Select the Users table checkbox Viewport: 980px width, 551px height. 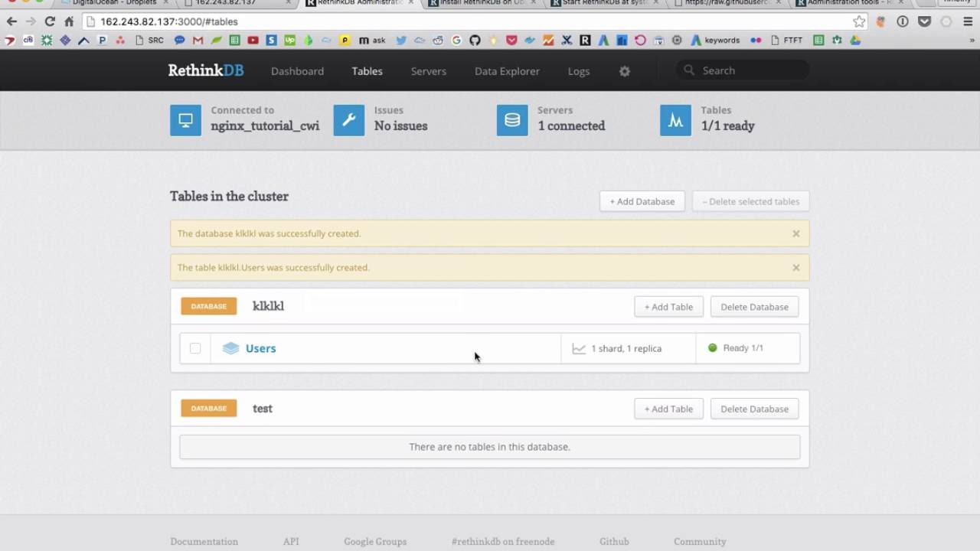(x=195, y=348)
